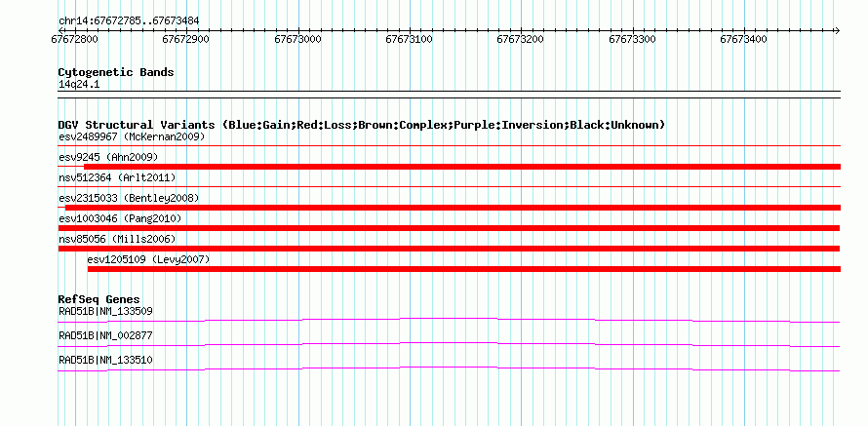The image size is (868, 426).
Task: Click the thick red bar under esv9245
Action: click(x=462, y=167)
